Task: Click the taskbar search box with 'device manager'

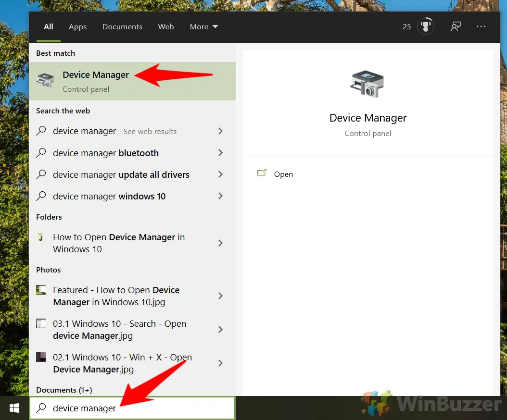Action: [132, 408]
